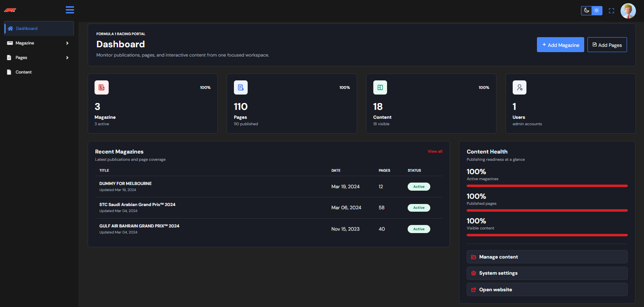Select the '3 active' magazine text
The height and width of the screenshot is (307, 644).
pos(102,124)
